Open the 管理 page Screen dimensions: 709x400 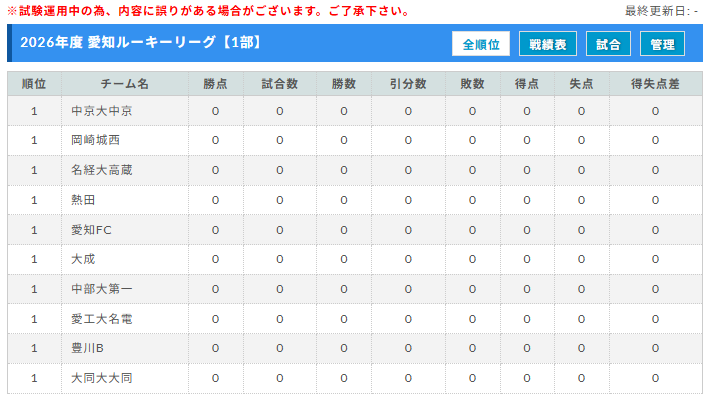(x=662, y=45)
